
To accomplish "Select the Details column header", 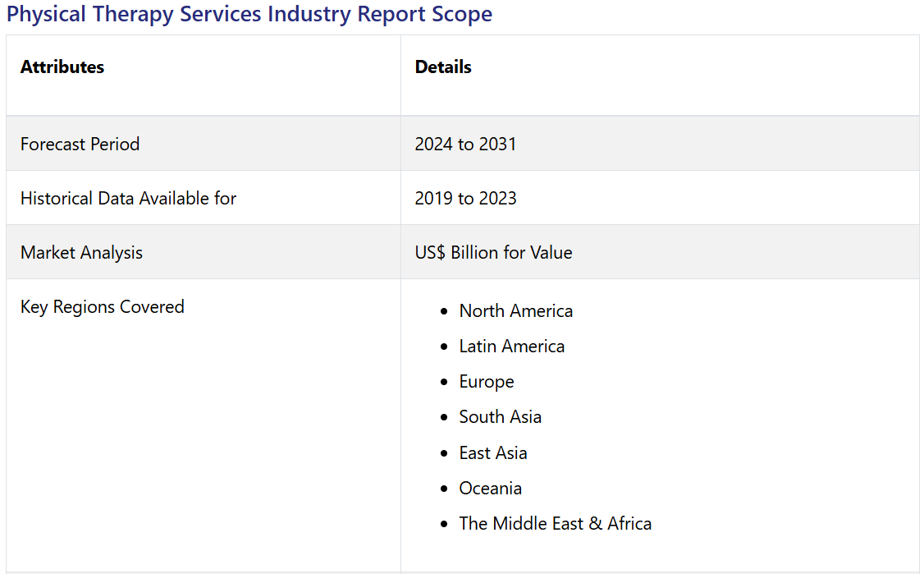I will [x=443, y=67].
